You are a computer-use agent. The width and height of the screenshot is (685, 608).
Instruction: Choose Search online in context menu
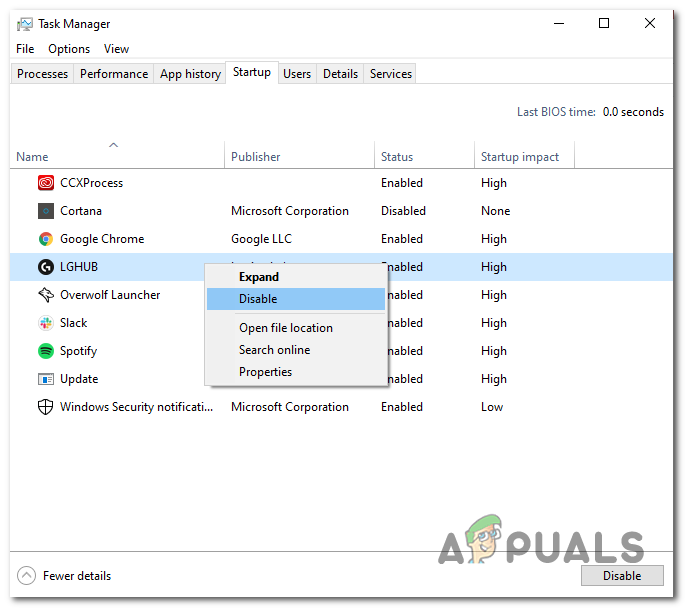tap(296, 350)
